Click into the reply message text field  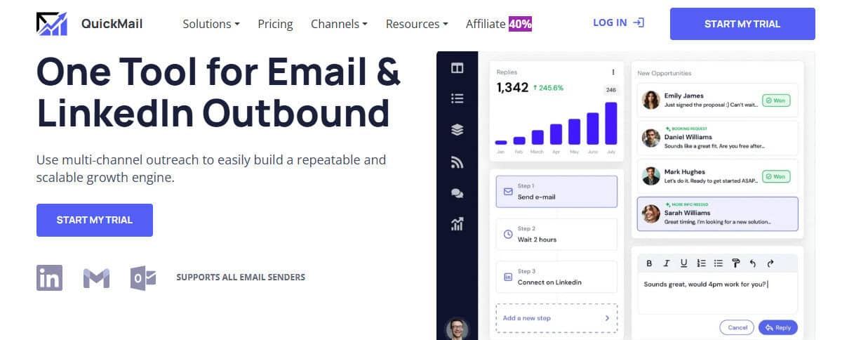(717, 293)
